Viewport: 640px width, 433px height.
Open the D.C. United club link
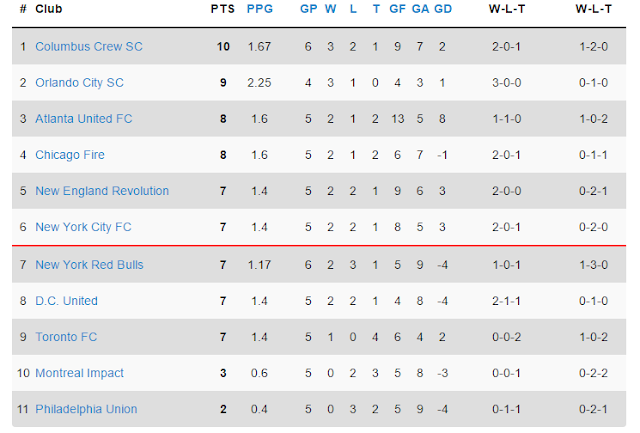tap(67, 301)
